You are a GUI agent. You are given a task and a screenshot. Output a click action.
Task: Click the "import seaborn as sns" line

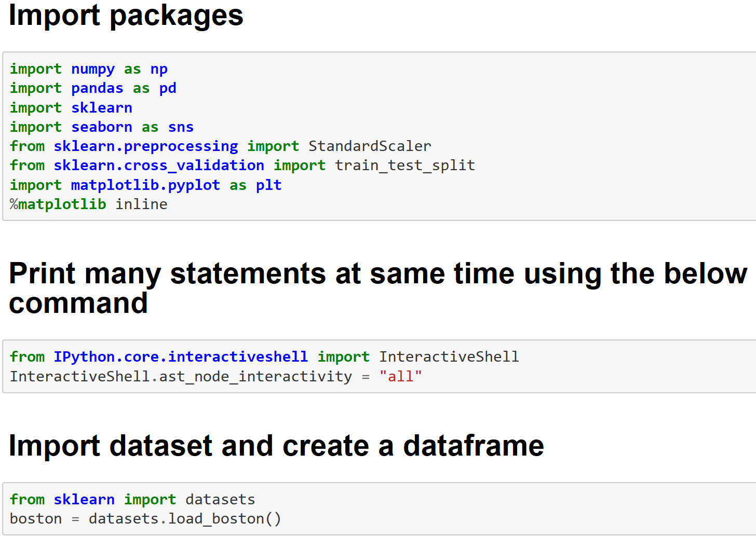101,127
